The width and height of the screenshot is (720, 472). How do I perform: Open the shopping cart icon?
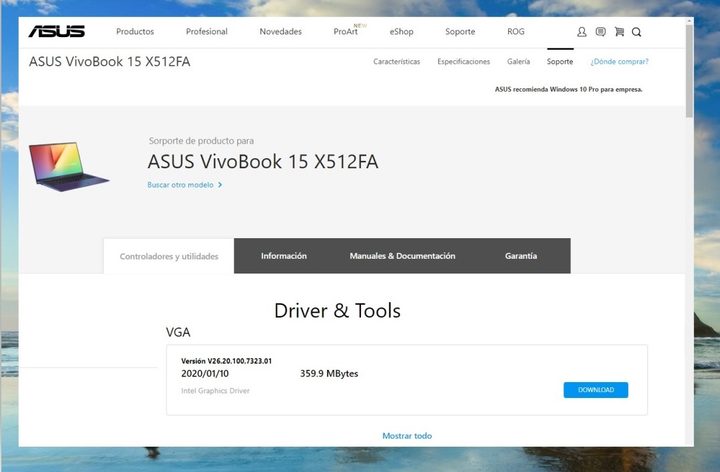(x=619, y=32)
